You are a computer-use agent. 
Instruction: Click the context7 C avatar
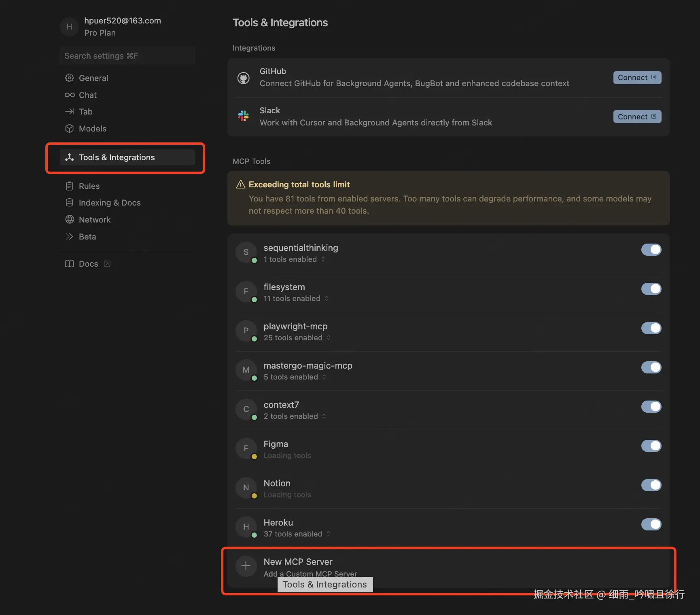[246, 409]
